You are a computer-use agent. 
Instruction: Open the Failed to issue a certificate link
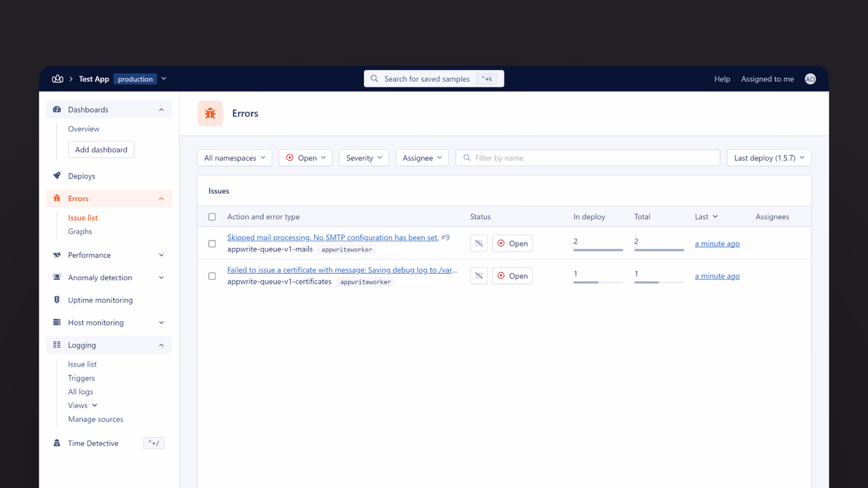[342, 270]
